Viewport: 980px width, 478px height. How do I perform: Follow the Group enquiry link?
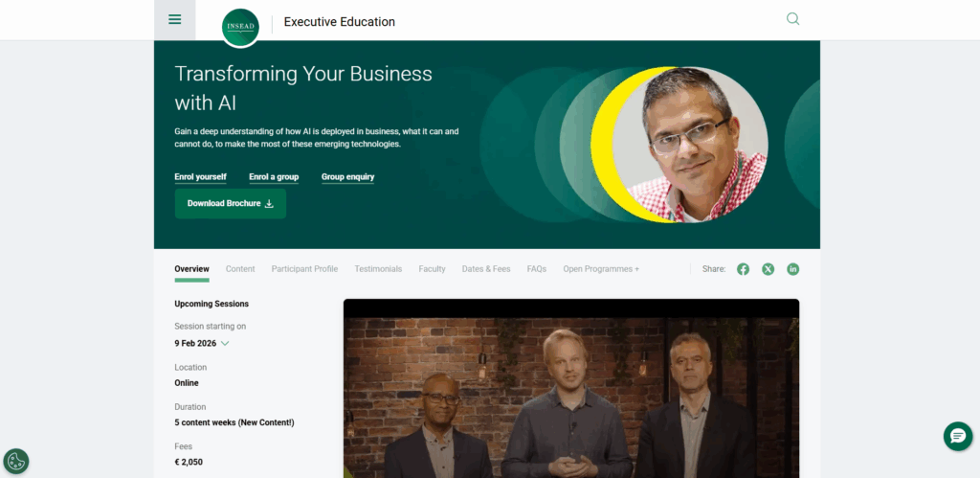coord(347,177)
